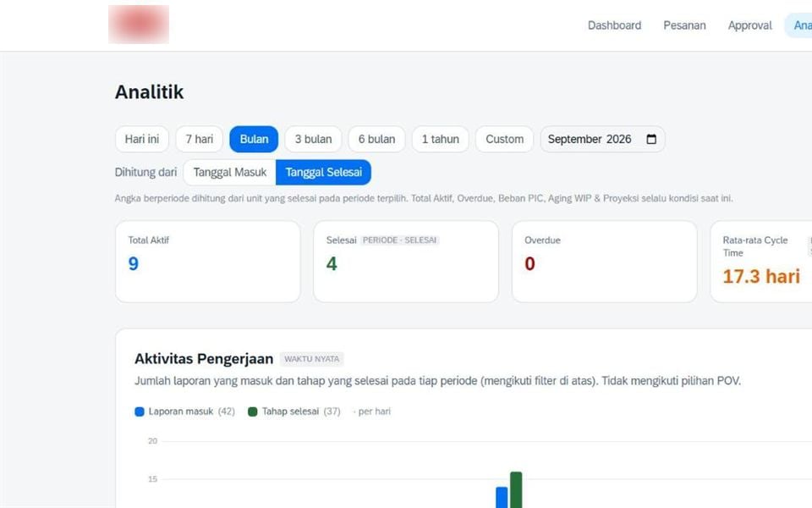Image resolution: width=812 pixels, height=508 pixels.
Task: Select the 7 hari period filter
Action: tap(200, 139)
